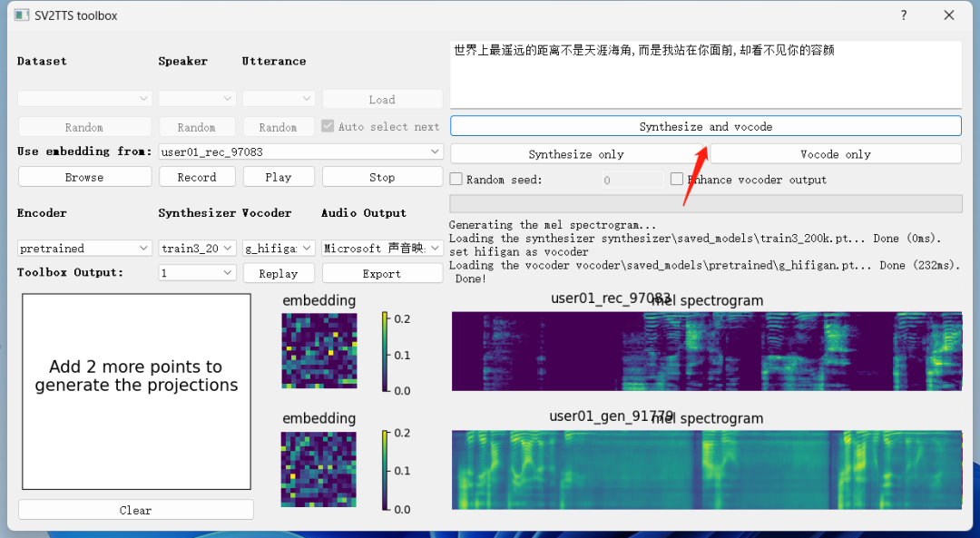Clear the projections plot
The height and width of the screenshot is (538, 980).
(x=136, y=510)
